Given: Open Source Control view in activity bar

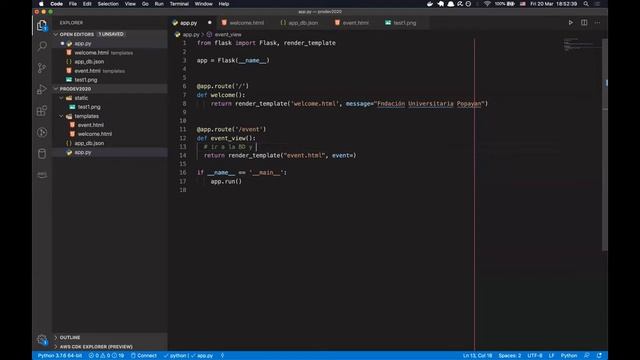Looking at the screenshot, I should tap(42, 68).
